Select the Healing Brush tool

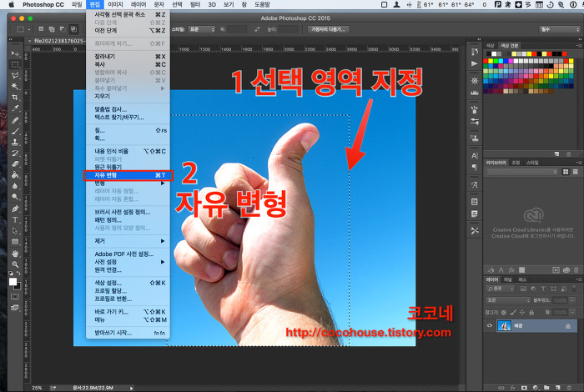15,120
